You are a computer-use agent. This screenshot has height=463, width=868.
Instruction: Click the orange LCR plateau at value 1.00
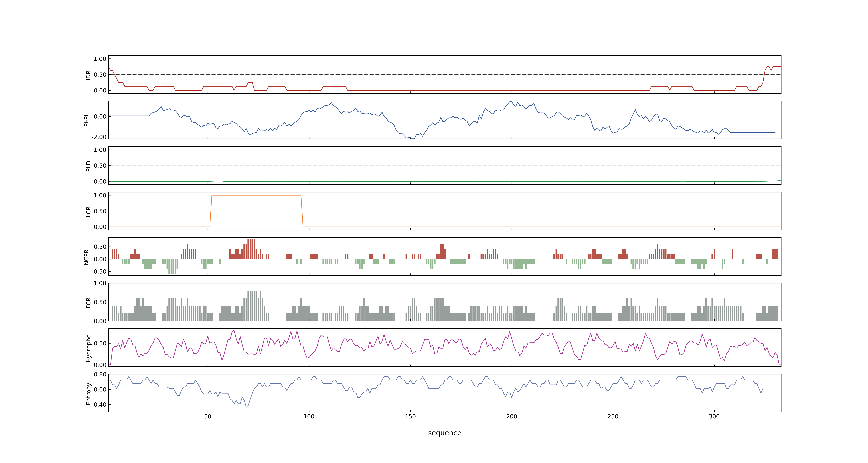pyautogui.click(x=256, y=195)
